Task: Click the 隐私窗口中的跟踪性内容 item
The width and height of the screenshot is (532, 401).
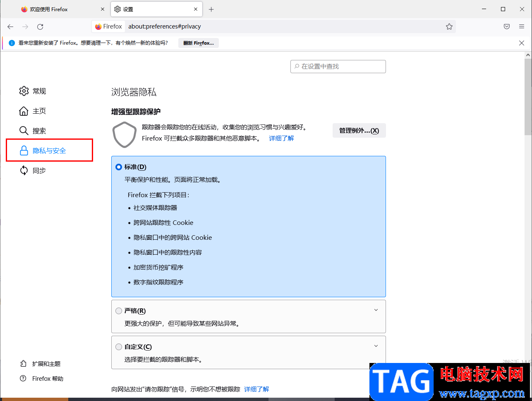Action: click(x=168, y=253)
